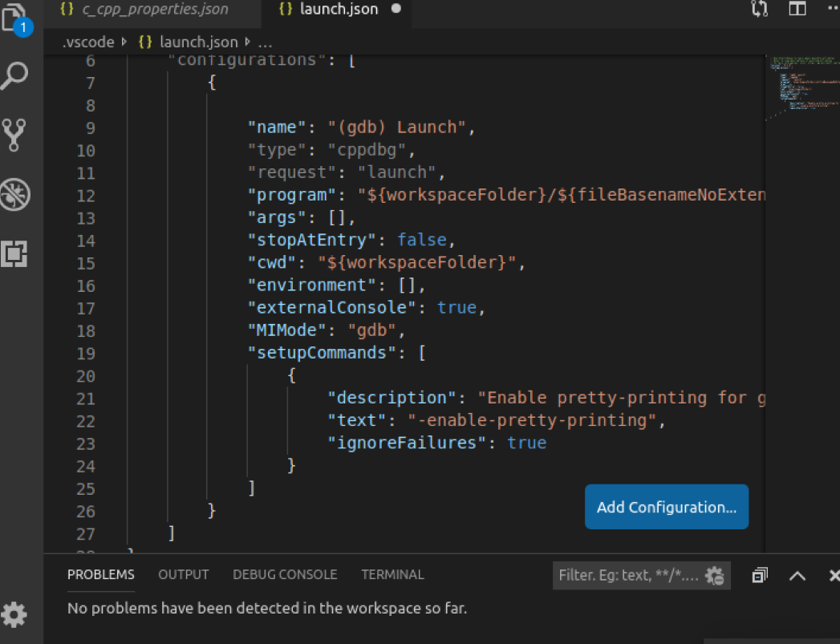Screen dimensions: 840x644
Task: Collapse all problems icon in the panel
Action: 760,576
